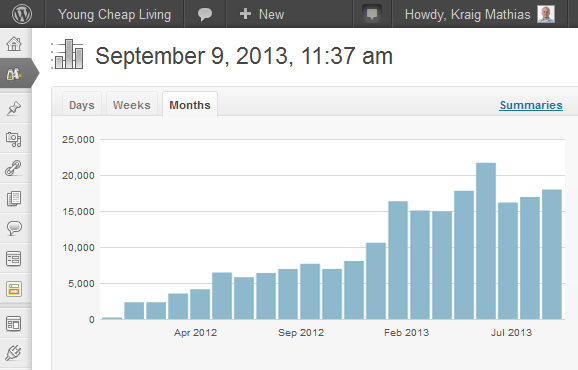Viewport: 578px width, 370px height.
Task: Open Plugins via the plug icon
Action: click(x=14, y=353)
